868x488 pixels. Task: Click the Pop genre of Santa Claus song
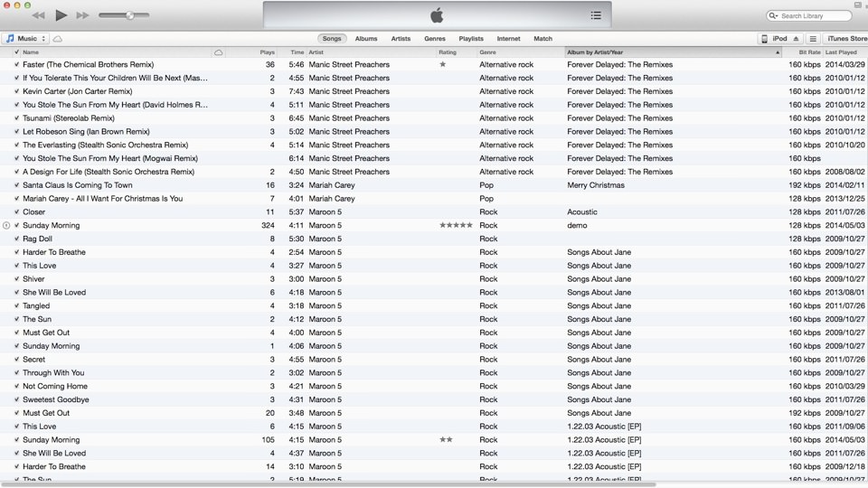pyautogui.click(x=486, y=185)
